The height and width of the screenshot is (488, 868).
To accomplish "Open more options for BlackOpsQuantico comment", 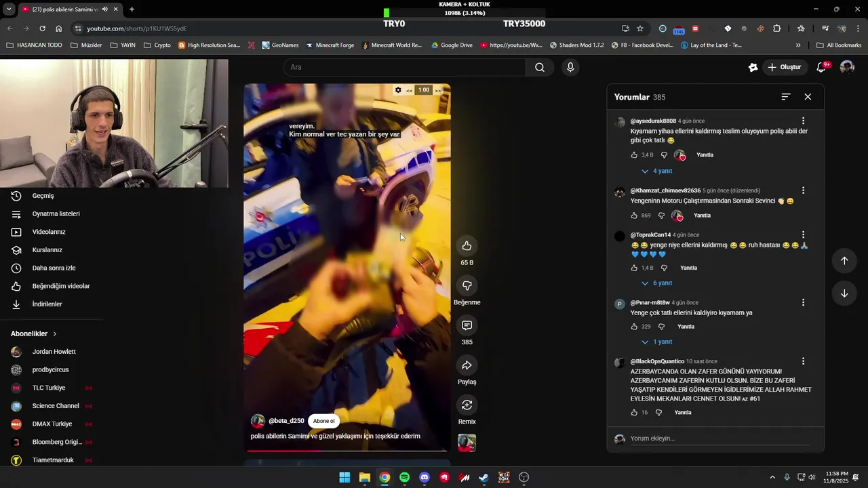I will coord(803,361).
